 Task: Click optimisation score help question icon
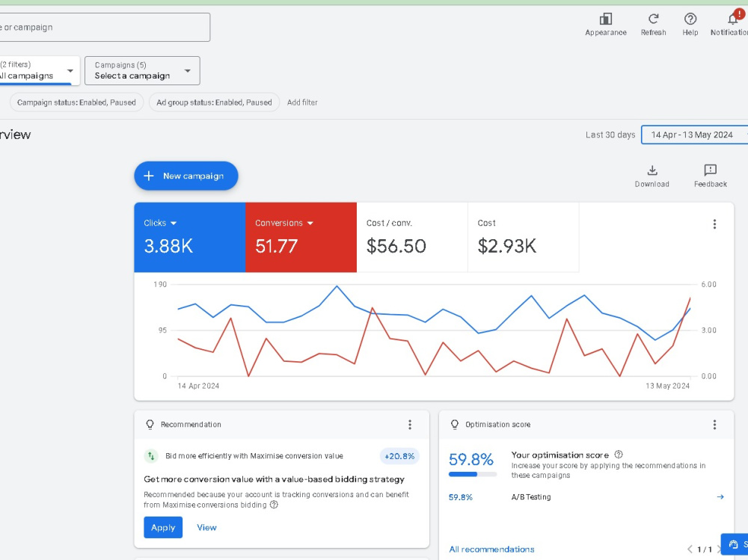[619, 455]
